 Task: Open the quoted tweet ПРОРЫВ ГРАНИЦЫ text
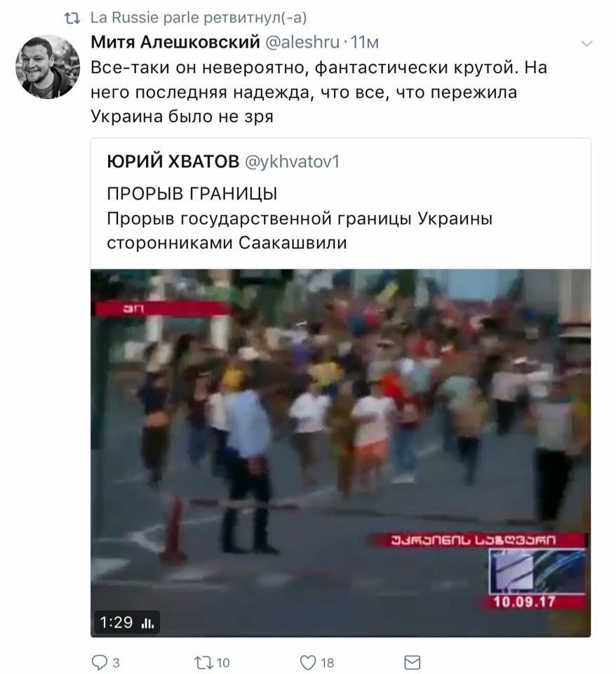pyautogui.click(x=192, y=194)
